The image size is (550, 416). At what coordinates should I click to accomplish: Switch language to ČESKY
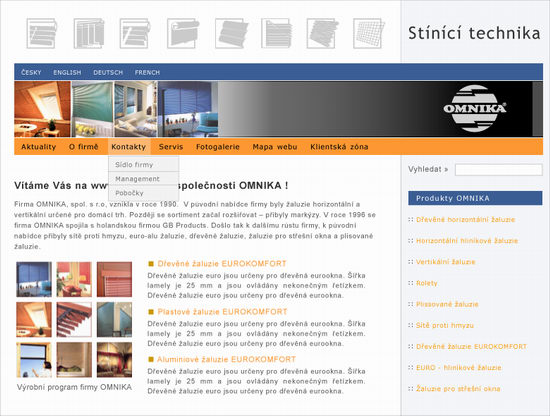coord(31,72)
